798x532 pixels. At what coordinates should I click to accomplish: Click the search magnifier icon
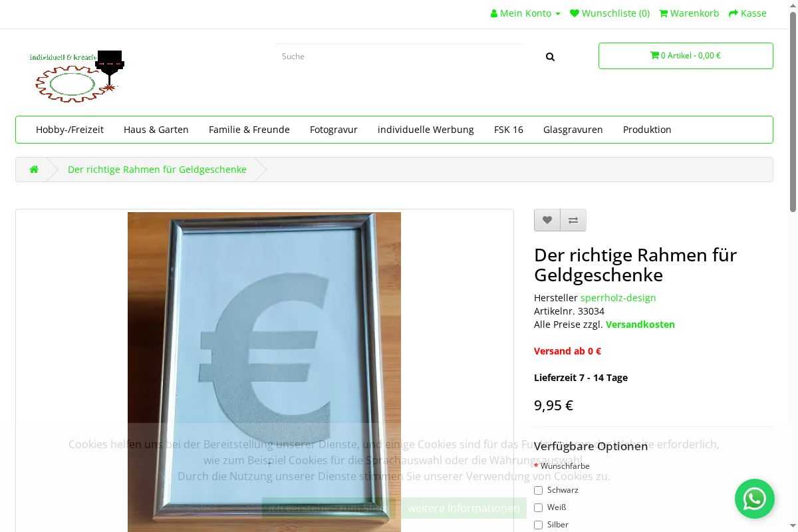(x=550, y=57)
